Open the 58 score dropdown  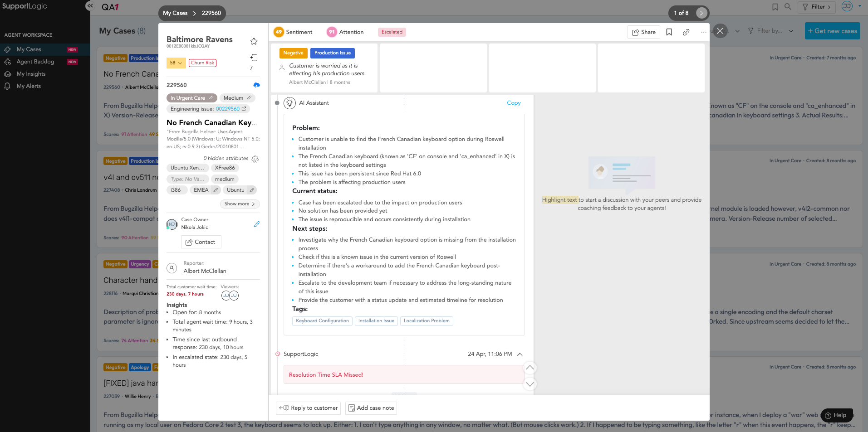(176, 63)
